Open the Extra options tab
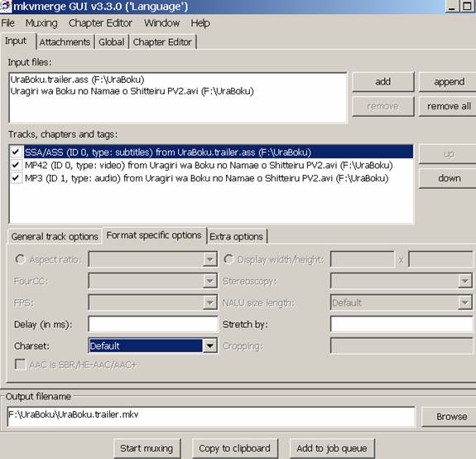476x459 pixels. [236, 236]
